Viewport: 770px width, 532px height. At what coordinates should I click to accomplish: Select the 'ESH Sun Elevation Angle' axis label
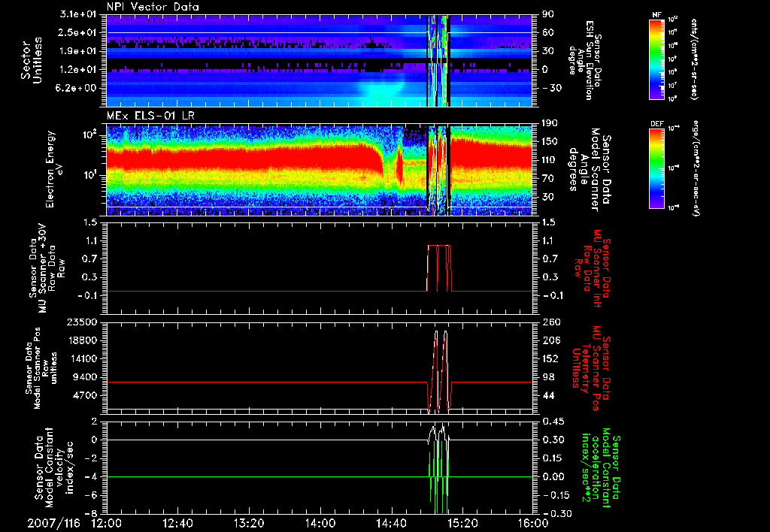point(584,60)
